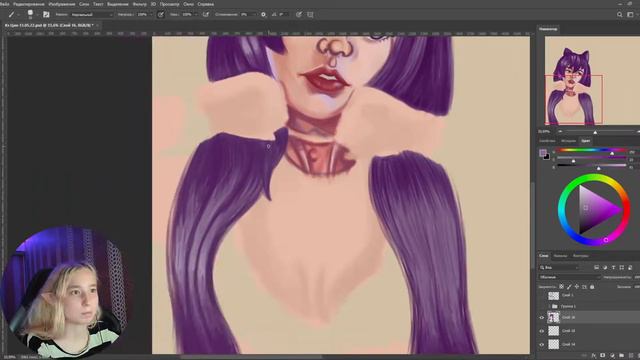Switch to the Контуры tab
This screenshot has height=360, width=640.
point(580,256)
